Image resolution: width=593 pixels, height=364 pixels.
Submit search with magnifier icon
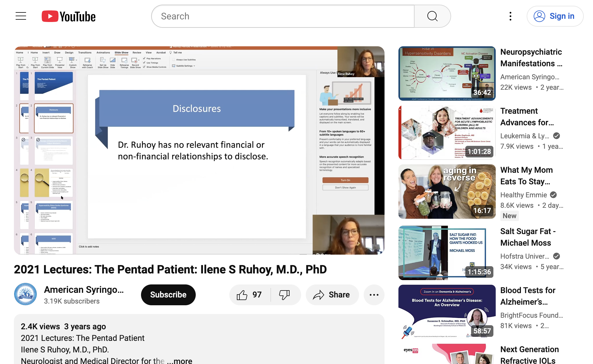point(432,16)
